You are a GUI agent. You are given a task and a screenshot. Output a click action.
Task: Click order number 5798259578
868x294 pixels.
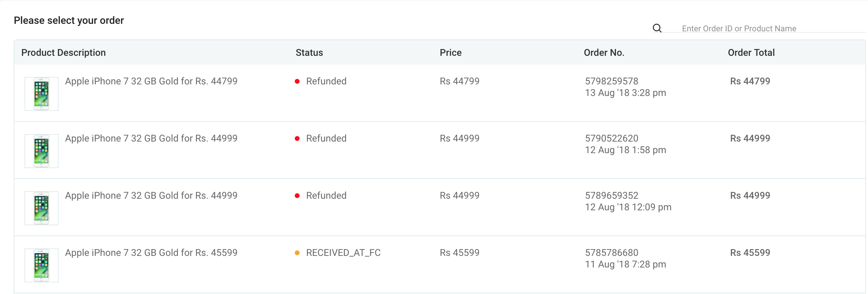[612, 81]
